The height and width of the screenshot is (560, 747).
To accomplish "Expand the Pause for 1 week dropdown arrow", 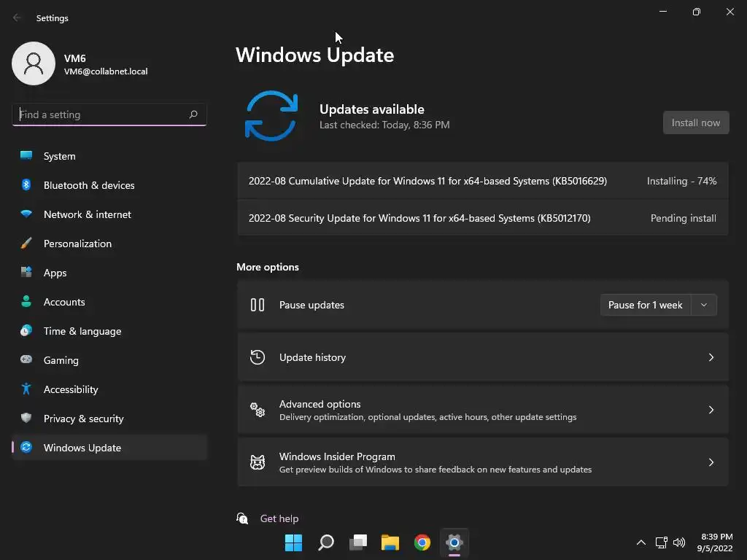I will pyautogui.click(x=704, y=305).
